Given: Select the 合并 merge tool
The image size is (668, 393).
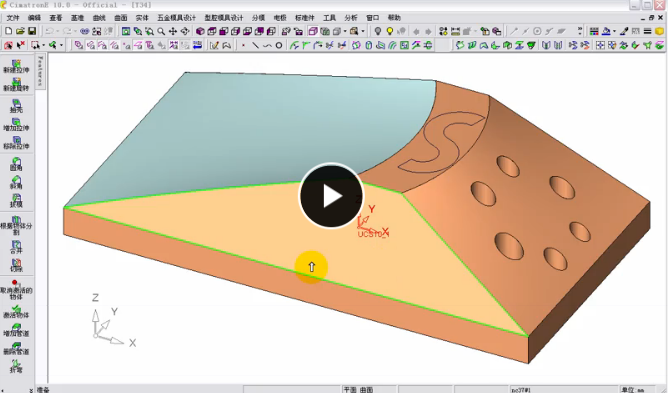Looking at the screenshot, I should click(x=16, y=247).
